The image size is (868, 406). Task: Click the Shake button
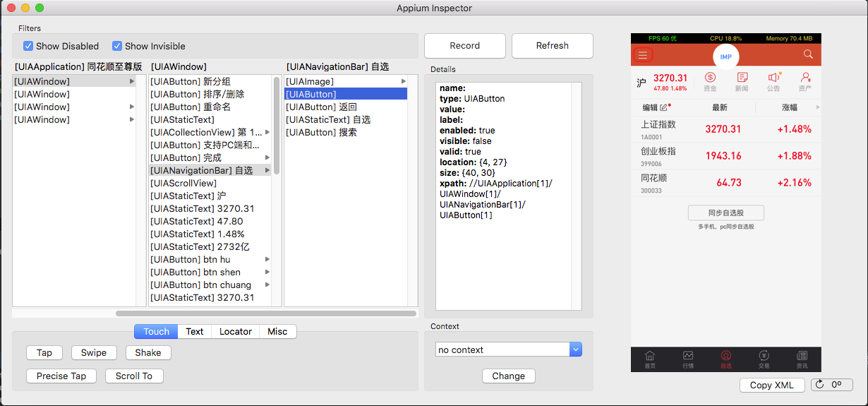(x=148, y=352)
